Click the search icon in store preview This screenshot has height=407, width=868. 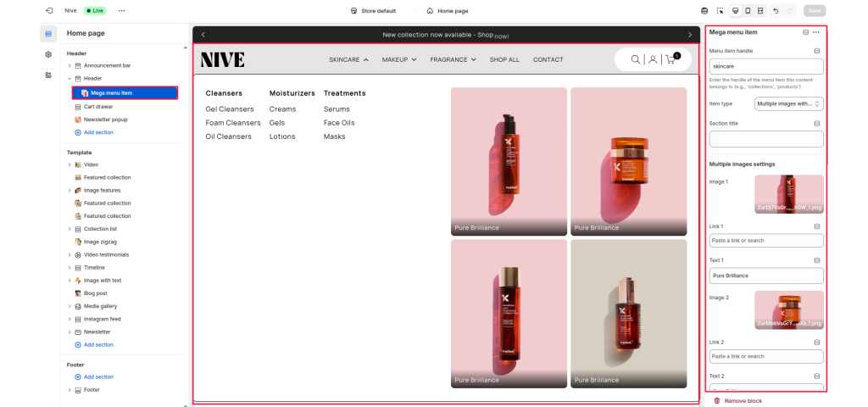(635, 59)
